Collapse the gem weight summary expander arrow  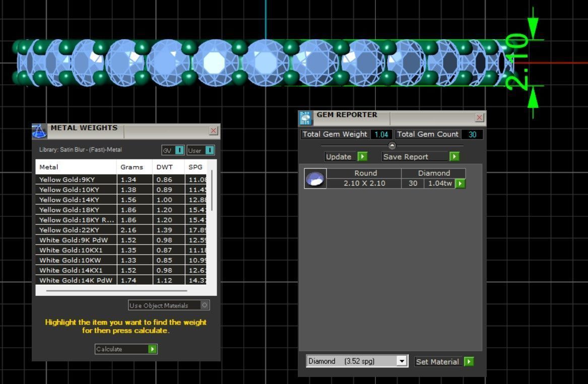point(392,145)
